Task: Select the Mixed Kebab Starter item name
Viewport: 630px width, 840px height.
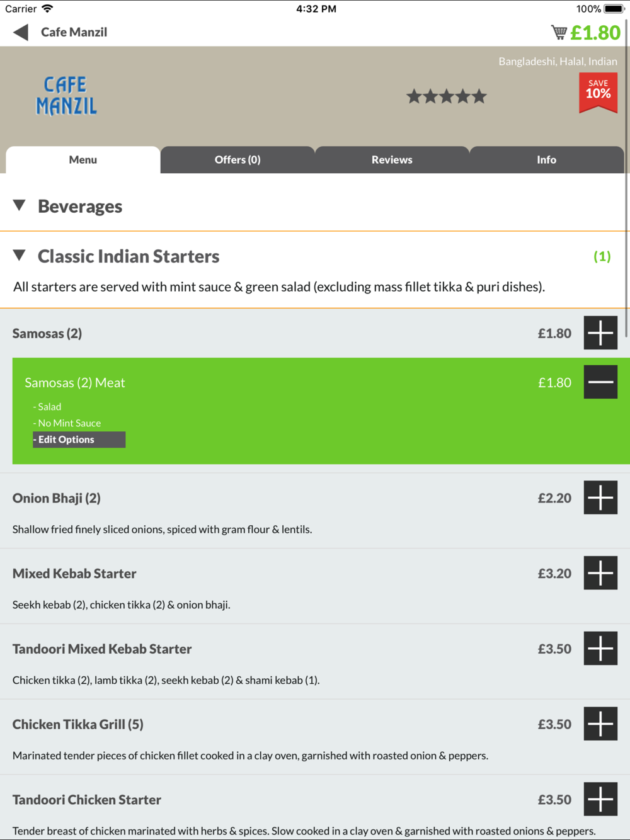Action: click(74, 574)
